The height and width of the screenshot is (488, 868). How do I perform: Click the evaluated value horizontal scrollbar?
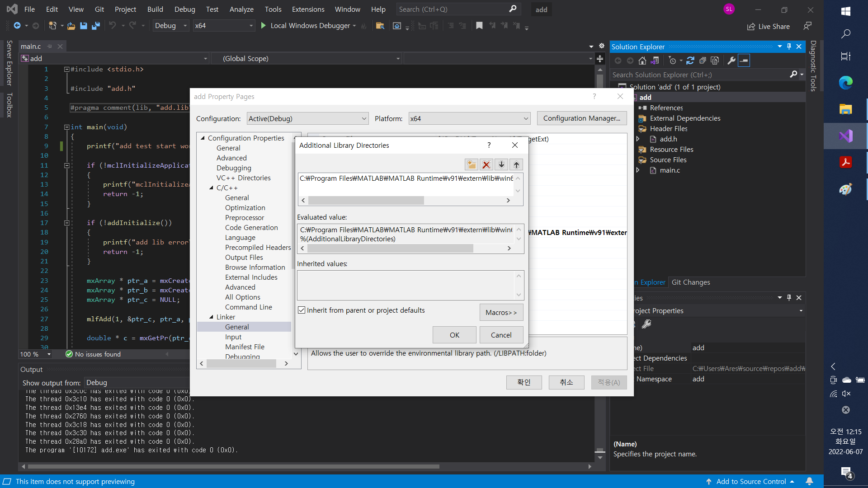pyautogui.click(x=390, y=248)
